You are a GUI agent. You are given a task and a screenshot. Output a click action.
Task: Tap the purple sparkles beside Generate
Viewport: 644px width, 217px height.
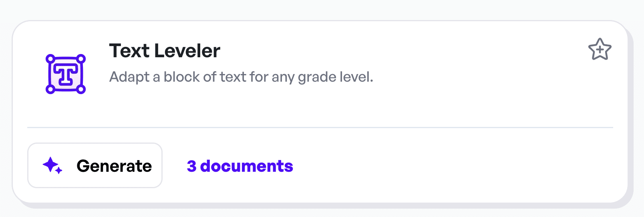[52, 165]
